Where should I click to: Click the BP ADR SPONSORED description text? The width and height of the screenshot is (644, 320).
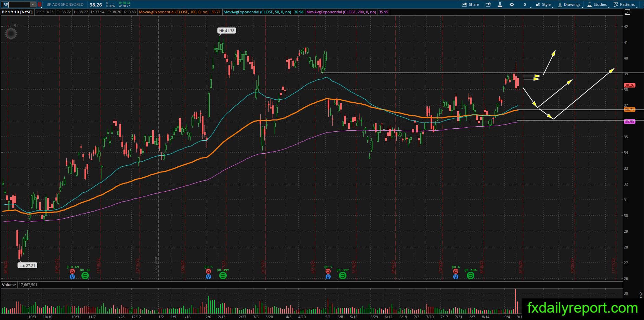pyautogui.click(x=65, y=4)
